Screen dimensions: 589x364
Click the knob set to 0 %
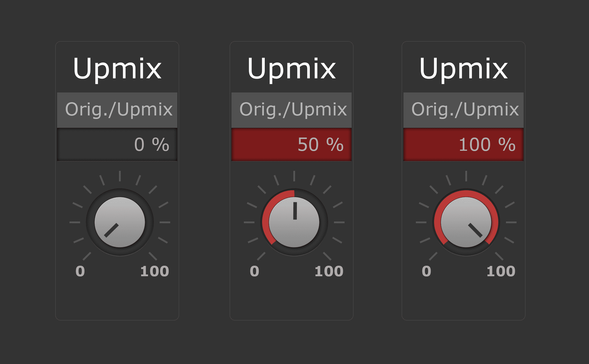click(120, 222)
